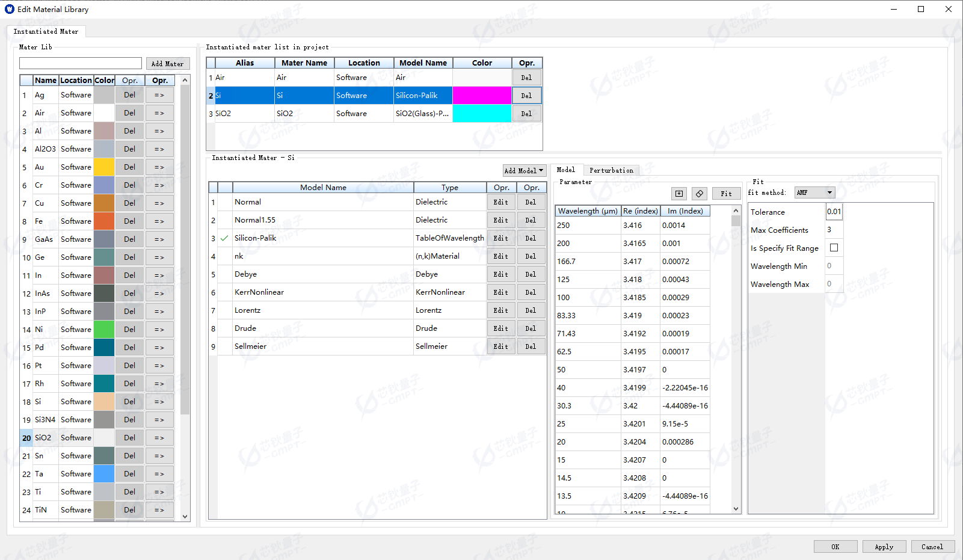The image size is (963, 560).
Task: Click the Cancel button
Action: coord(932,547)
